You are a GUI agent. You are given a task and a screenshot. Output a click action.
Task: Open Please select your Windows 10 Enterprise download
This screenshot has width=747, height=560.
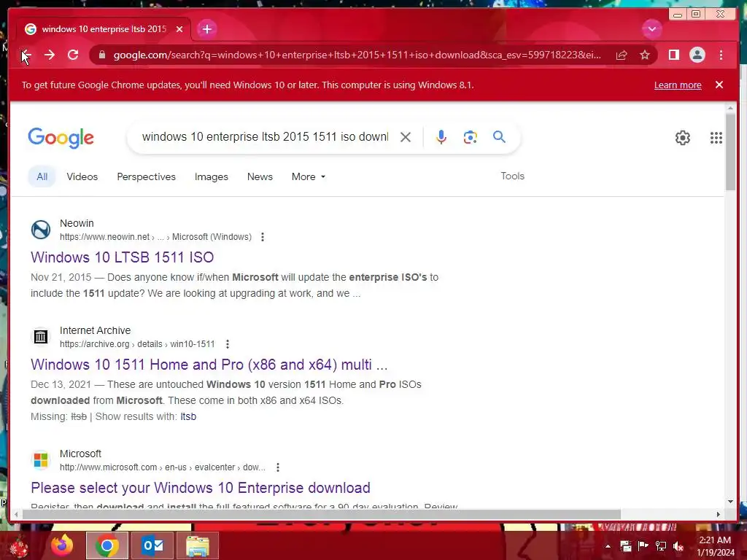pos(201,488)
